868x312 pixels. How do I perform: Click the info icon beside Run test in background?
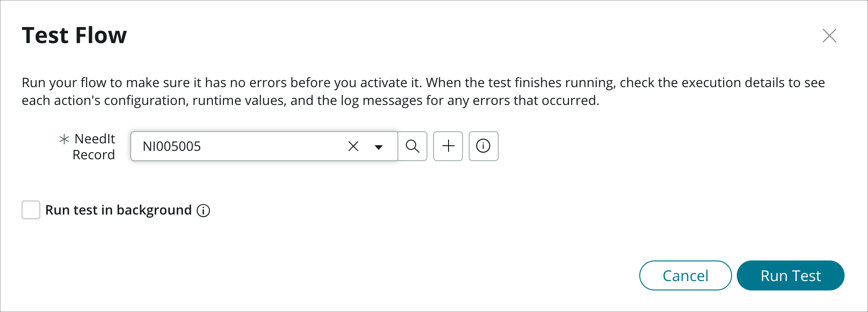point(203,210)
